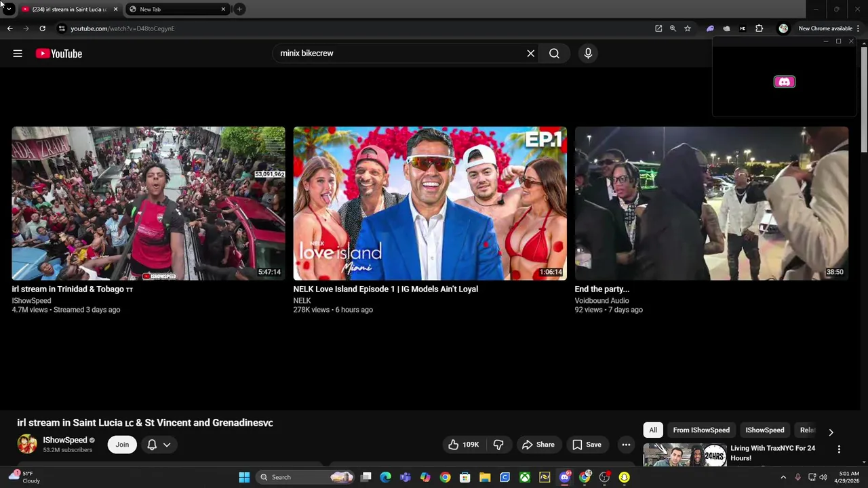Open the Extensions puzzle menu
Screen dimensions: 868x488
coord(759,28)
